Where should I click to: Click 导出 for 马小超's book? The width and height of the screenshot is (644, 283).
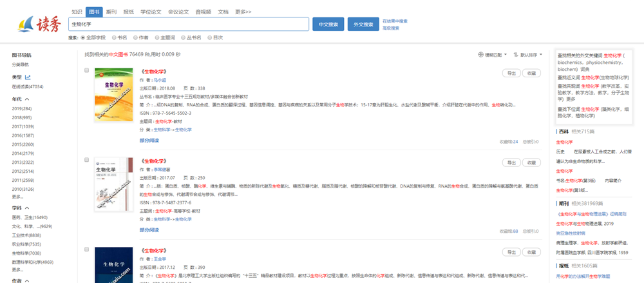point(511,73)
